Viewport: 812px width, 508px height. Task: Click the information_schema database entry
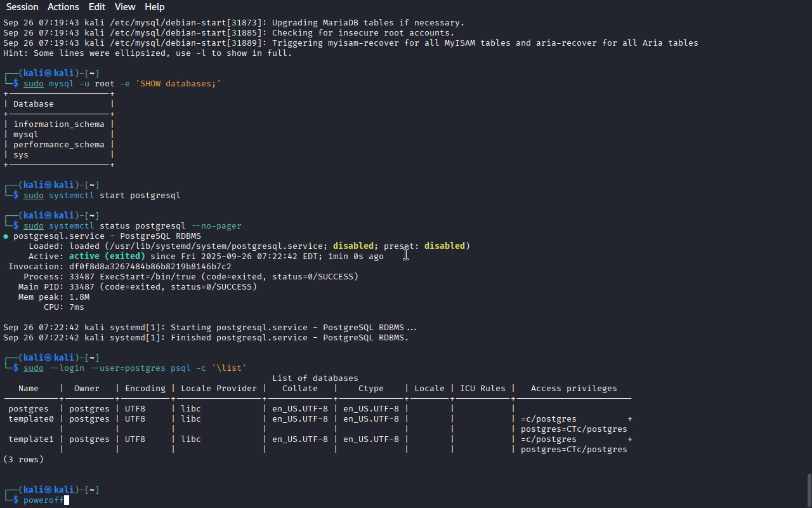58,124
